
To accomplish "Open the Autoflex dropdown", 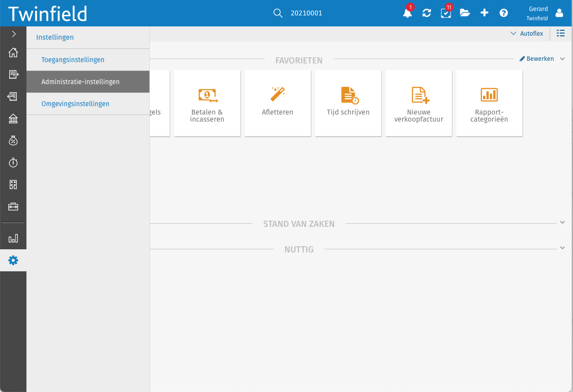I will point(527,33).
